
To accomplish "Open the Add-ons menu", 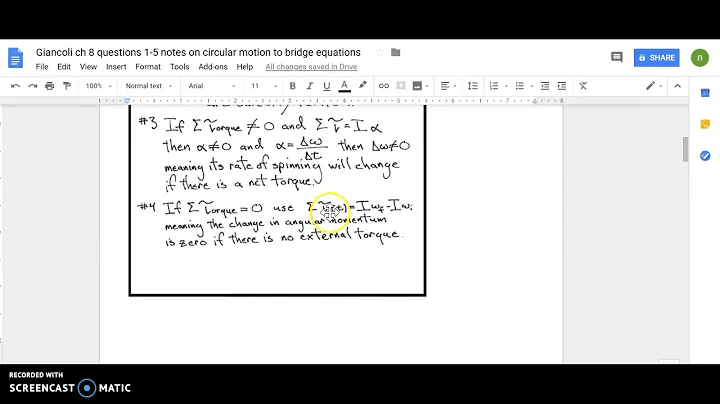I will tap(213, 67).
